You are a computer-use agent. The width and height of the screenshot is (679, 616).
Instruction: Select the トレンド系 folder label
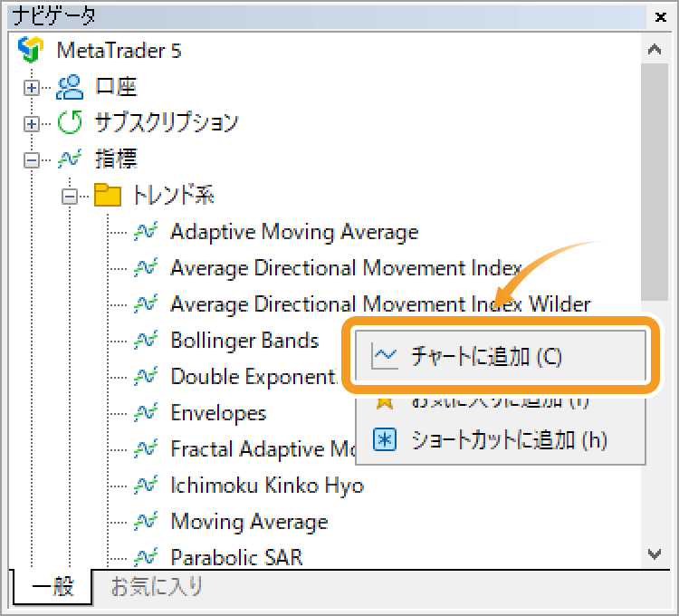[173, 195]
